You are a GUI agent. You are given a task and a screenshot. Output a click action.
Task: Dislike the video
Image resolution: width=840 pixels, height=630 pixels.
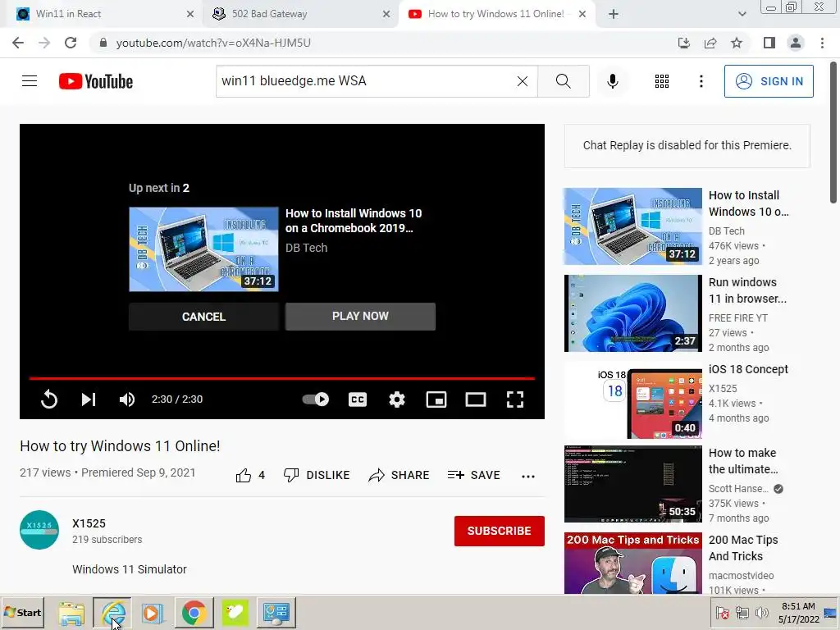tap(317, 475)
